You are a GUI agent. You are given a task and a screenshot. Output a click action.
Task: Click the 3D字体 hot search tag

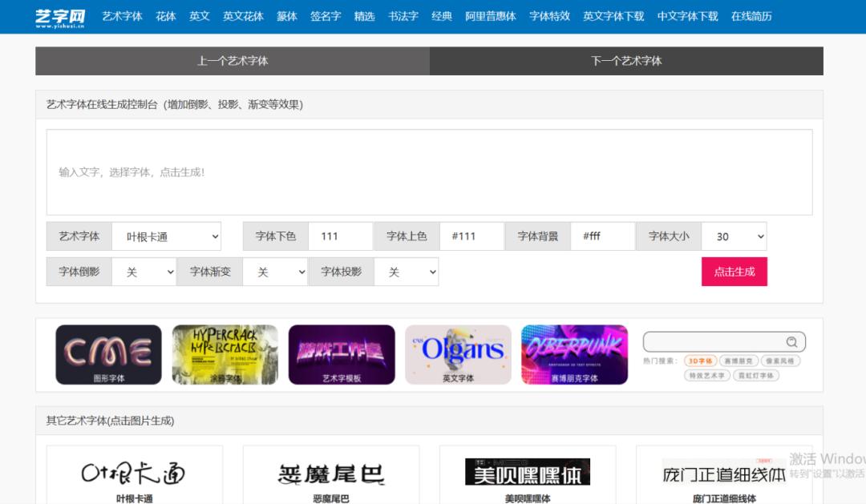tap(700, 361)
